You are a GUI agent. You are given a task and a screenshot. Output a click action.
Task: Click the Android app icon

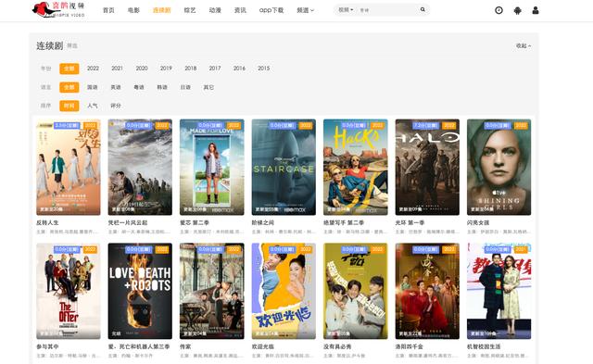tap(517, 10)
